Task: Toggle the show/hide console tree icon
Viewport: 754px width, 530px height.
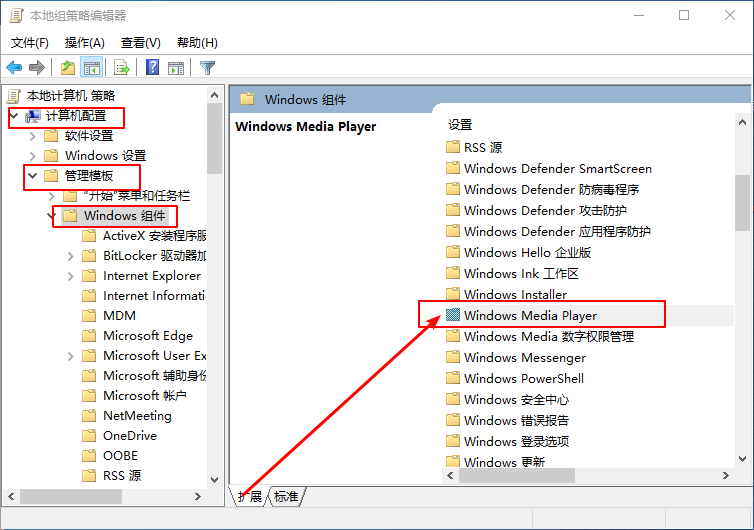Action: click(x=91, y=68)
